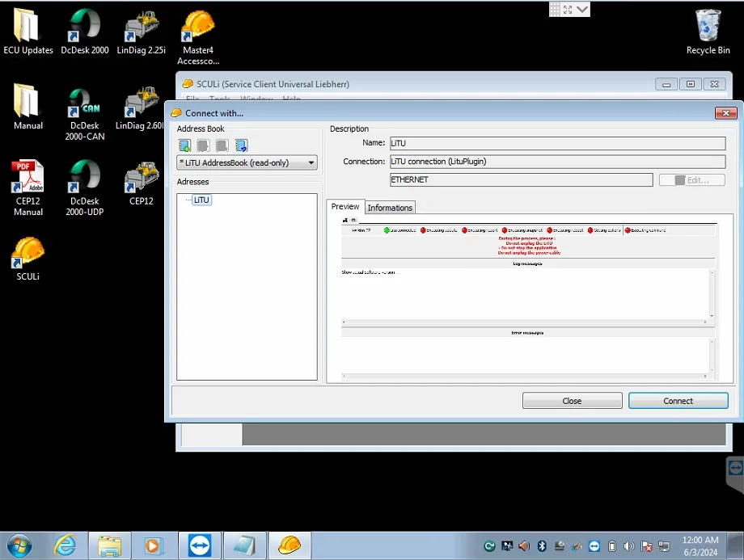Open the ECU Updates folder
Screen dimensions: 744x560
pos(28,32)
